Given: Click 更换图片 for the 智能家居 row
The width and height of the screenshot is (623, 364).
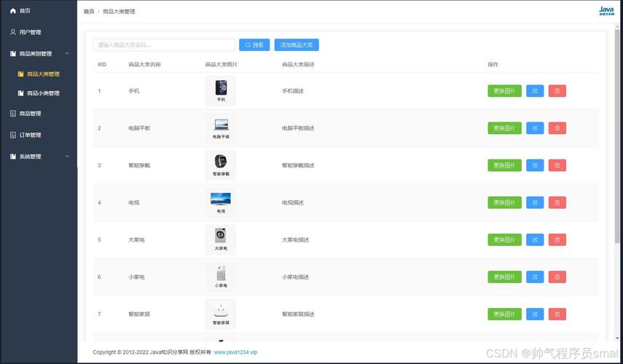Looking at the screenshot, I should click(504, 314).
